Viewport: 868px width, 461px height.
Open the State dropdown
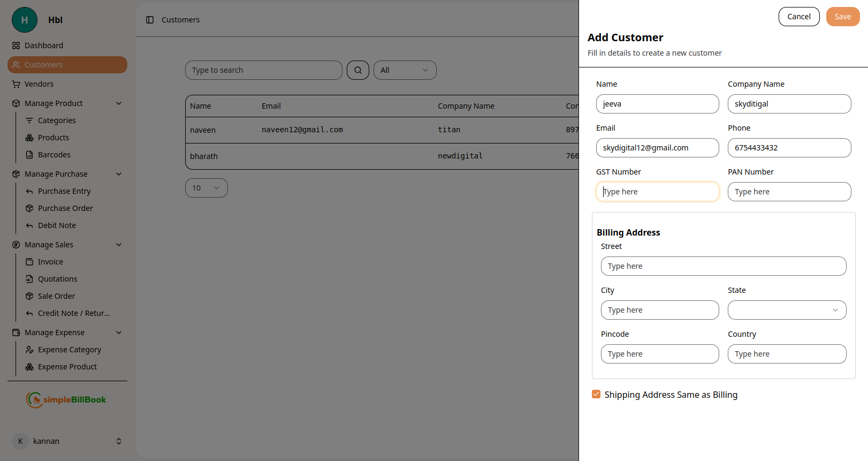(787, 310)
